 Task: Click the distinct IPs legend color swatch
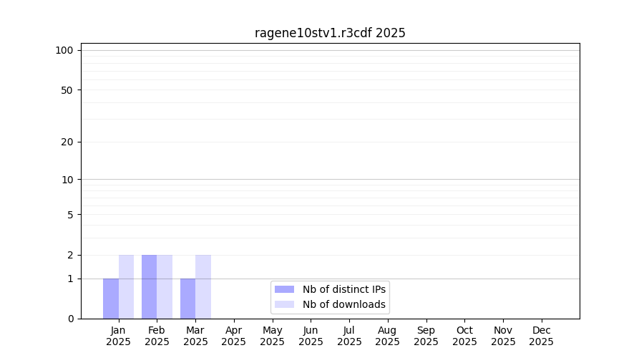[284, 289]
